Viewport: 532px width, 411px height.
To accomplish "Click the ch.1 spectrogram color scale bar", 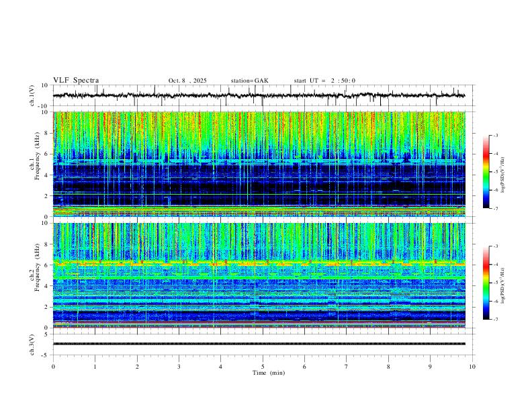I will point(486,172).
